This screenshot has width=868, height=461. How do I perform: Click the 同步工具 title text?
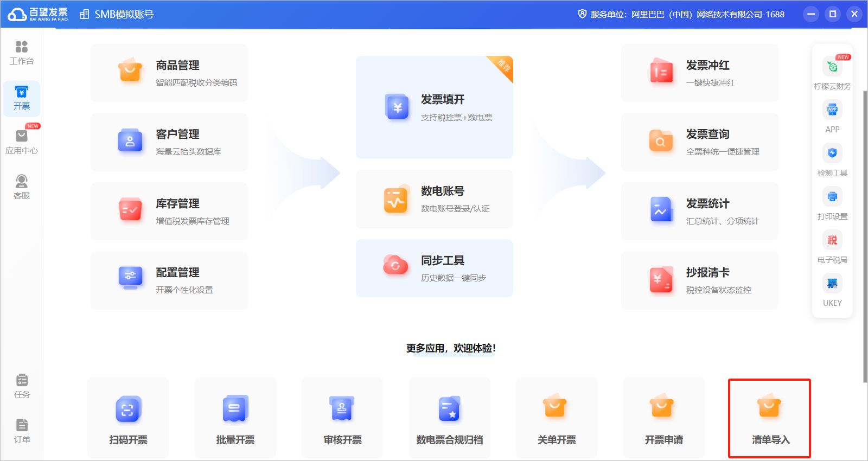coord(443,261)
